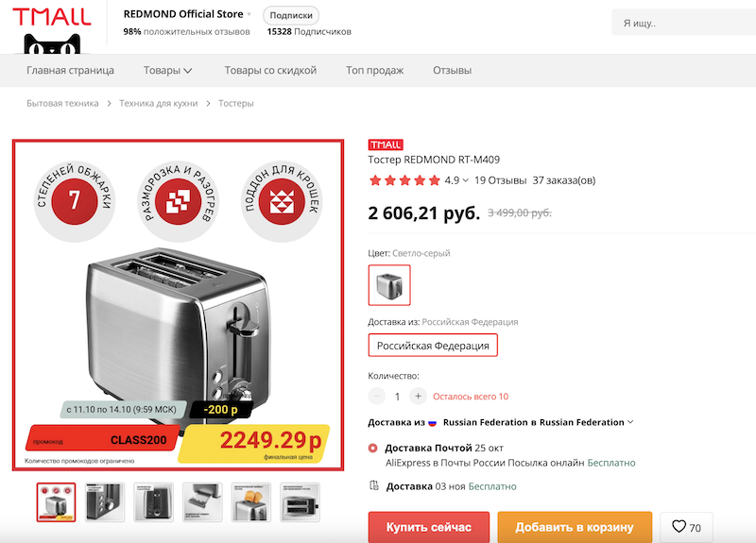Go to Главная страница tab
756x543 pixels.
click(x=70, y=71)
